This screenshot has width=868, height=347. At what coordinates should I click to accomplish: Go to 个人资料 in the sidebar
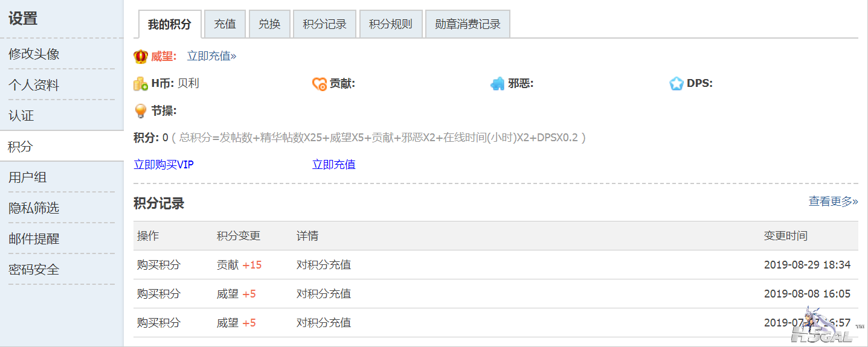[34, 85]
